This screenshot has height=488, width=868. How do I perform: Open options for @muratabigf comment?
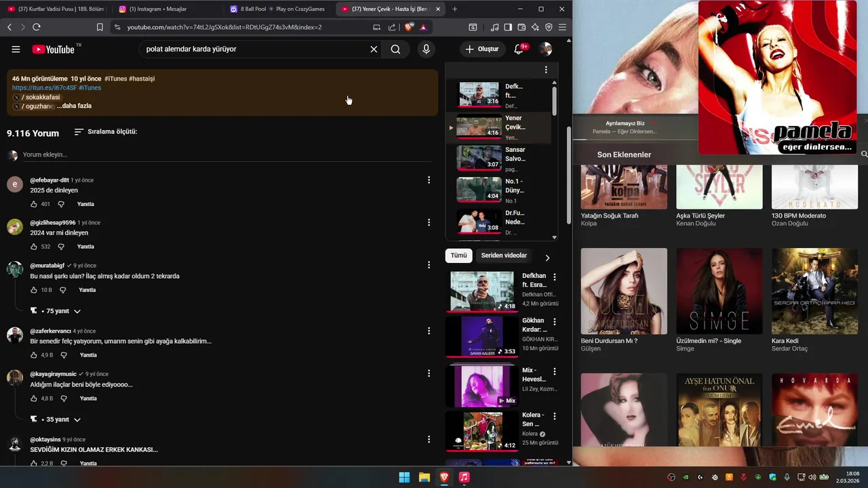coord(429,265)
